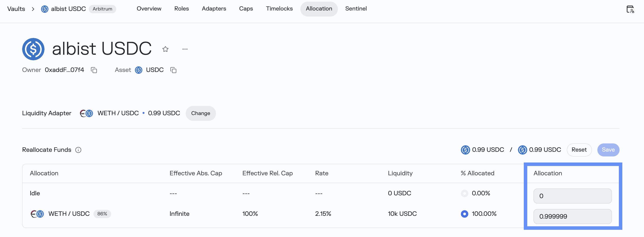Screen dimensions: 644x237
Task: Click the Idle allocation input showing 0
Action: tap(572, 196)
